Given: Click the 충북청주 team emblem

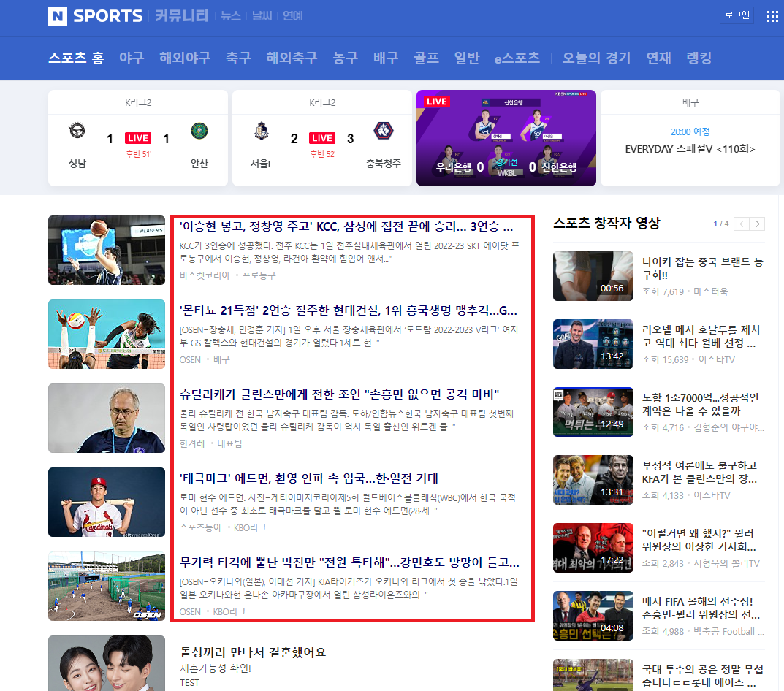Looking at the screenshot, I should pos(384,131).
